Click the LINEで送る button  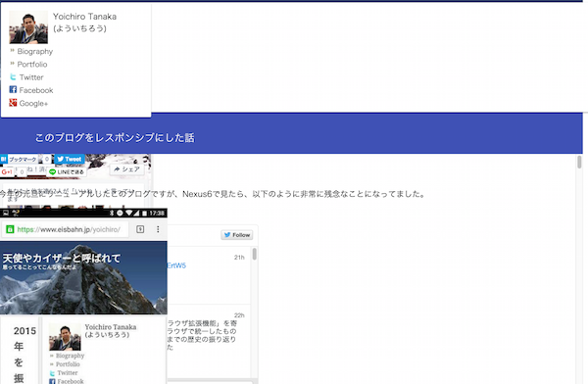(67, 171)
